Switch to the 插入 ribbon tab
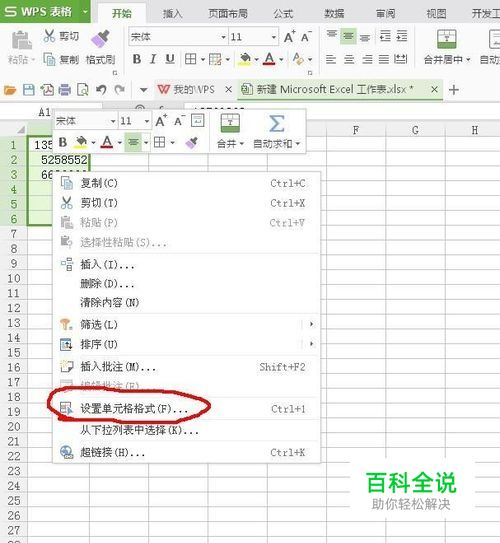 pos(172,14)
